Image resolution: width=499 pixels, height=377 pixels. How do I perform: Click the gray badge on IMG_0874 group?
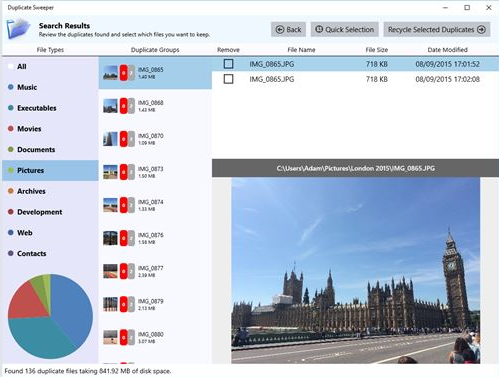(131, 205)
